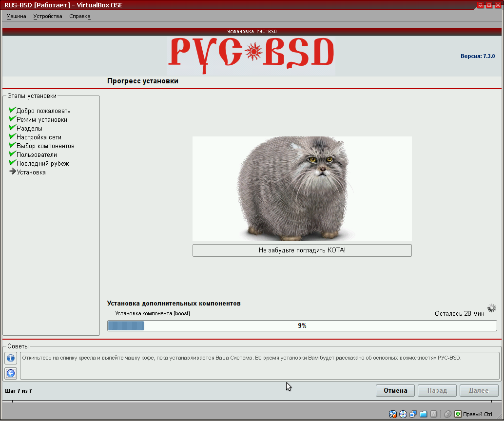Click the 'Пользователи' step label
This screenshot has height=421, width=504.
click(37, 154)
